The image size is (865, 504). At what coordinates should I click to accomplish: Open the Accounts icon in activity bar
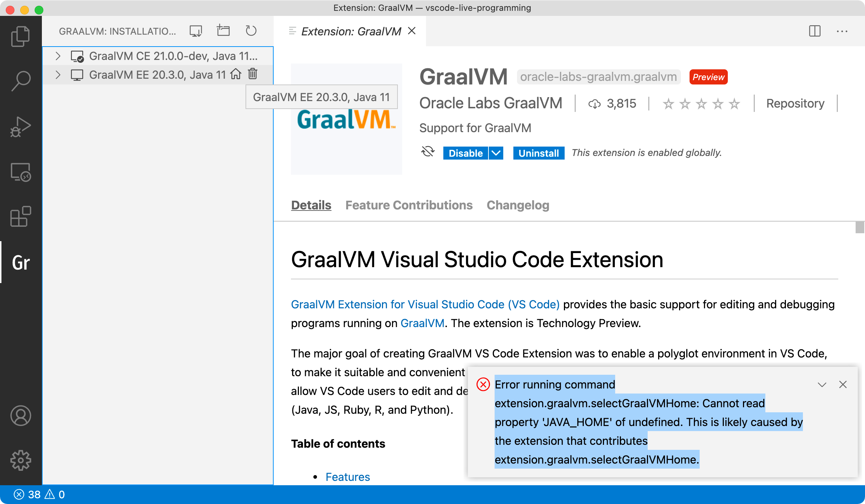point(21,416)
